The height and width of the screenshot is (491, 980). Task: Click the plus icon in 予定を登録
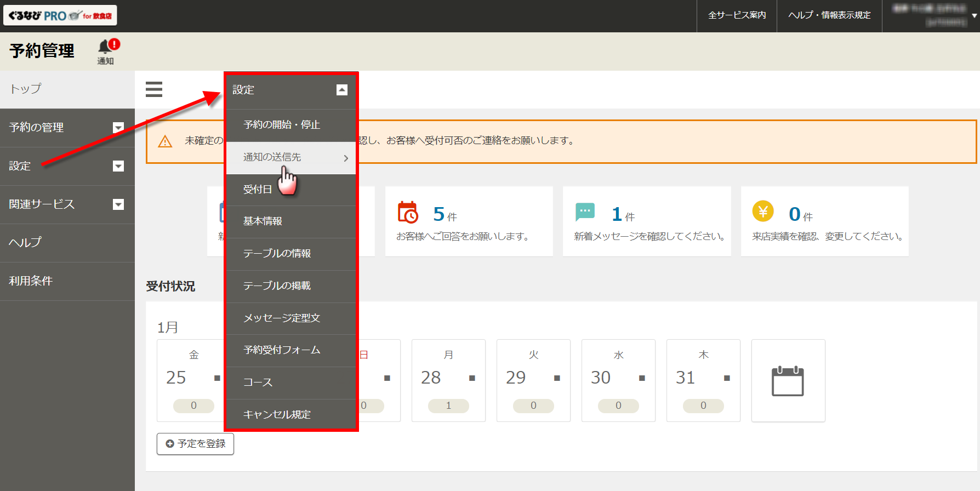point(170,444)
